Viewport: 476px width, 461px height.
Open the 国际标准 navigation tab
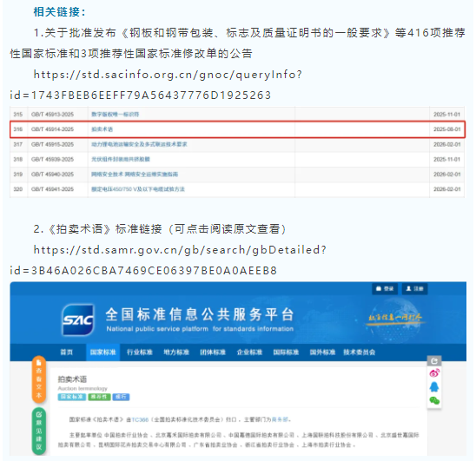(286, 352)
